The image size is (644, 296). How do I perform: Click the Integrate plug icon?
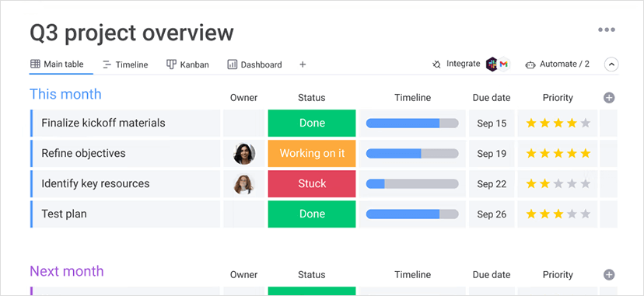(x=436, y=64)
